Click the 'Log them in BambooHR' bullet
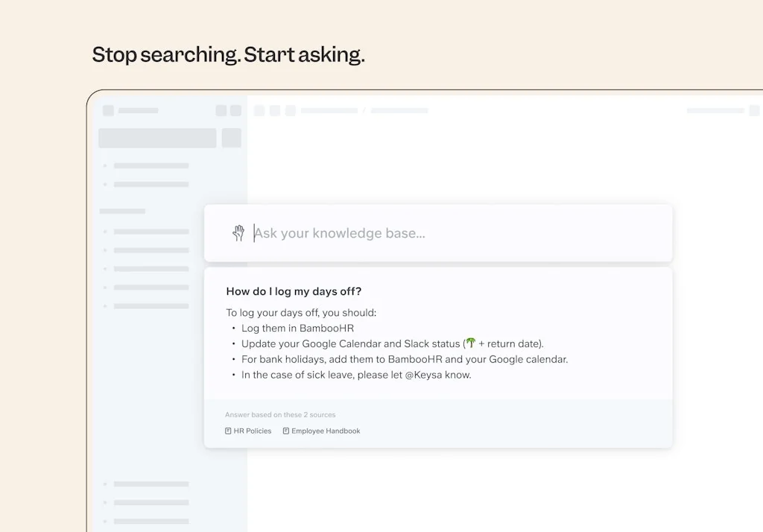763x532 pixels. 297,328
